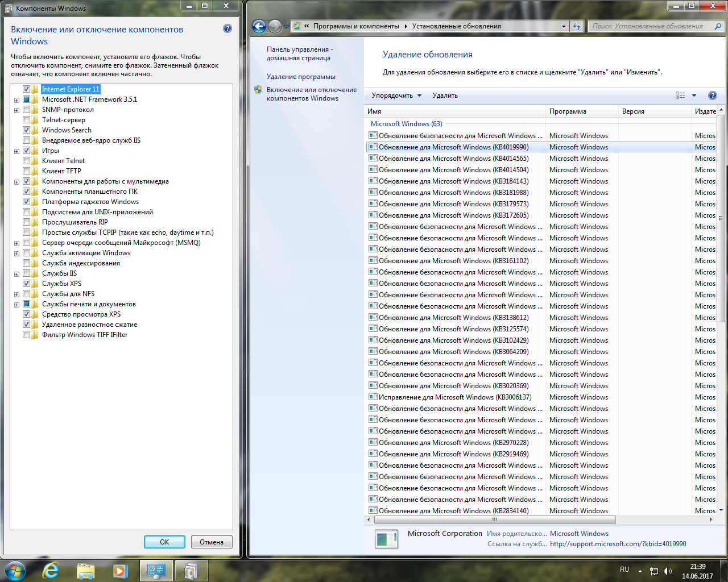This screenshot has height=582, width=728.
Task: Open the Удаление программы link
Action: point(301,77)
